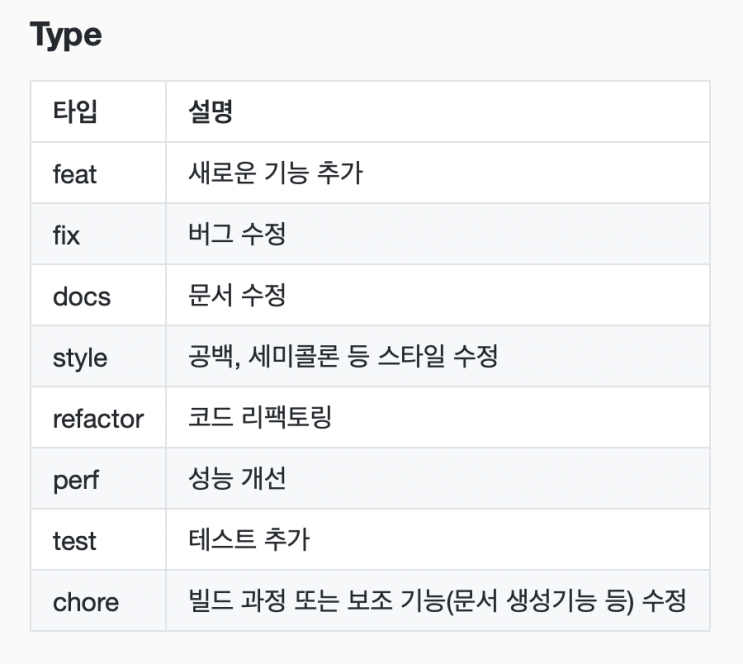743x664 pixels.
Task: Click the '성능 개선' description
Action: pos(237,479)
